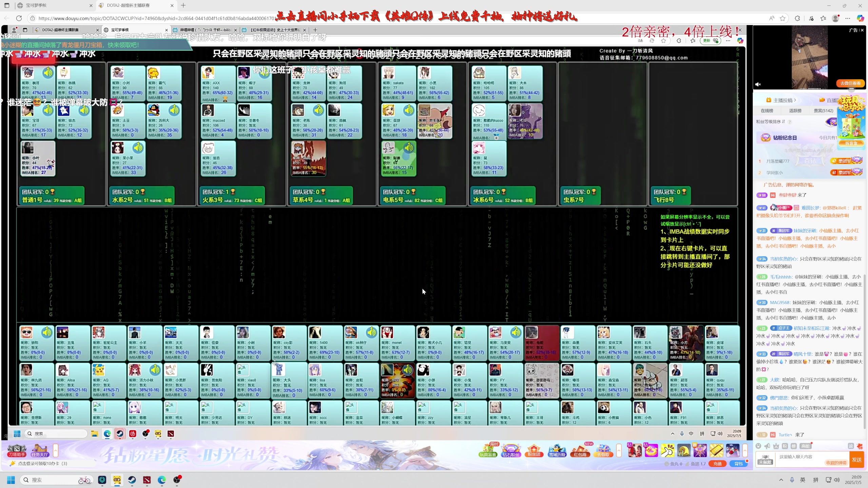
Task: Open the Copilot icon in Edge toolbar
Action: [860, 18]
